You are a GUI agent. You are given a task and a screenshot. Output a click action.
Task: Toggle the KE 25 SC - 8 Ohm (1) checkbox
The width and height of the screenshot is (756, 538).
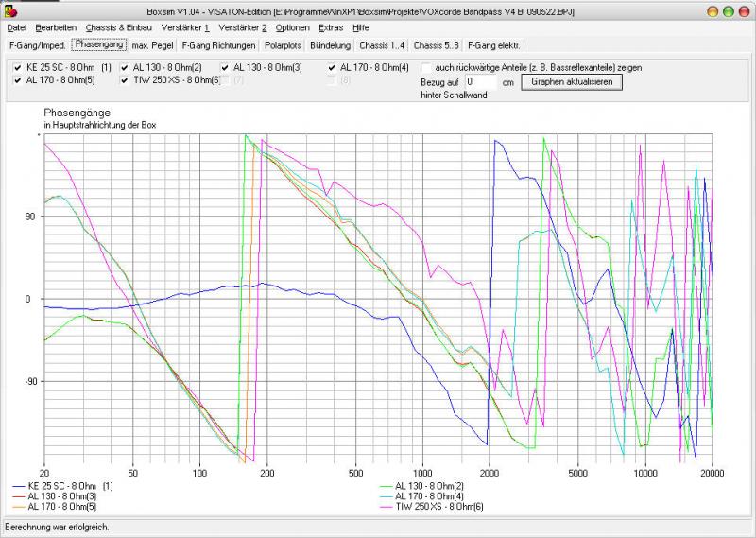coord(19,68)
